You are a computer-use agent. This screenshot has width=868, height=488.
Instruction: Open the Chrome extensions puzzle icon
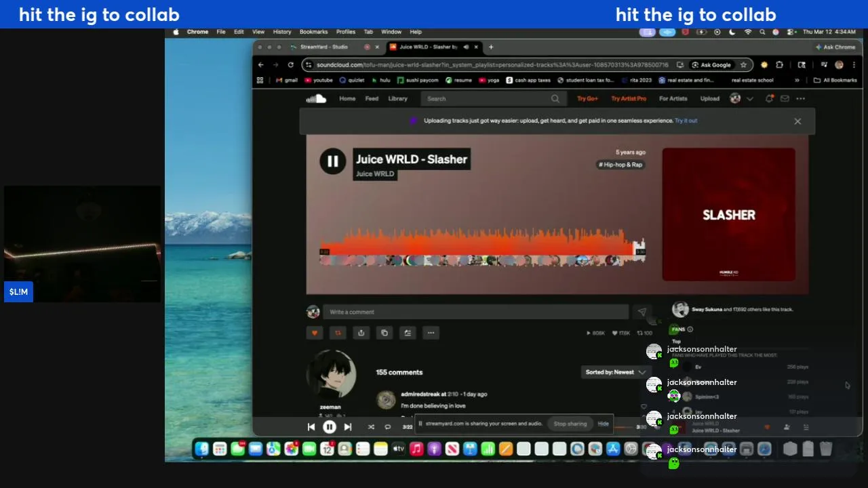tap(780, 65)
